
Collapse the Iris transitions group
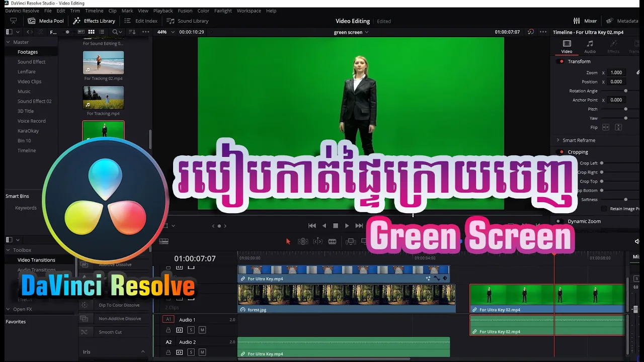(x=143, y=352)
